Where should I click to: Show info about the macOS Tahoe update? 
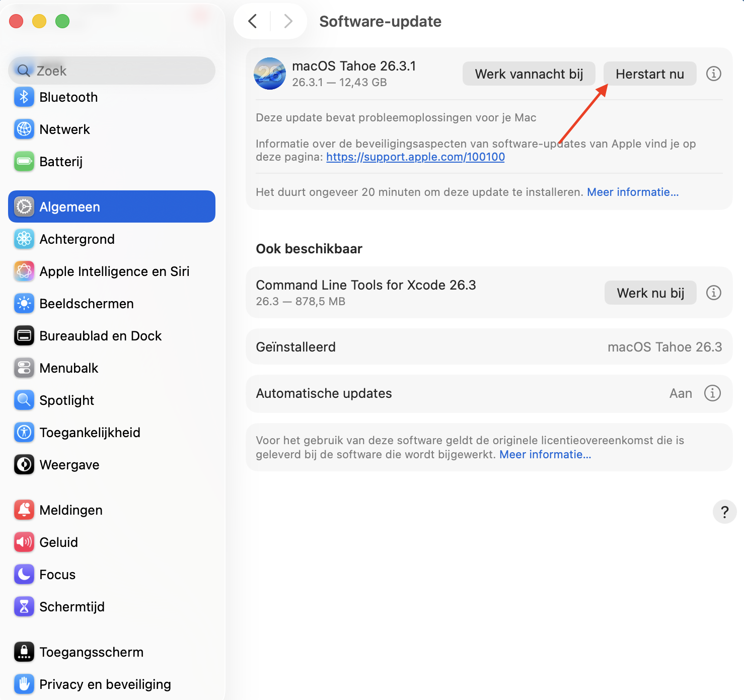pyautogui.click(x=713, y=74)
